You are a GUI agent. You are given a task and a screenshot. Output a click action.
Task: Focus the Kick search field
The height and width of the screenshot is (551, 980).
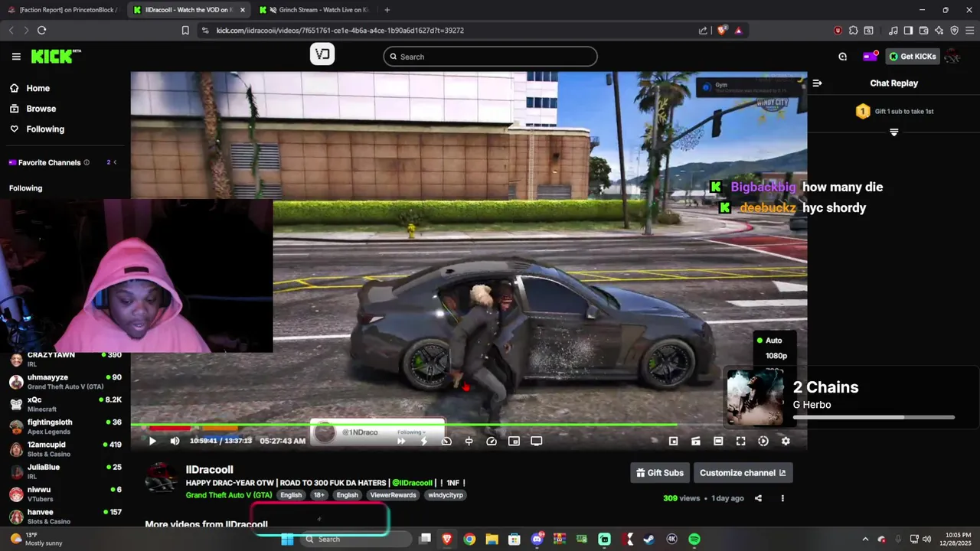pos(490,57)
